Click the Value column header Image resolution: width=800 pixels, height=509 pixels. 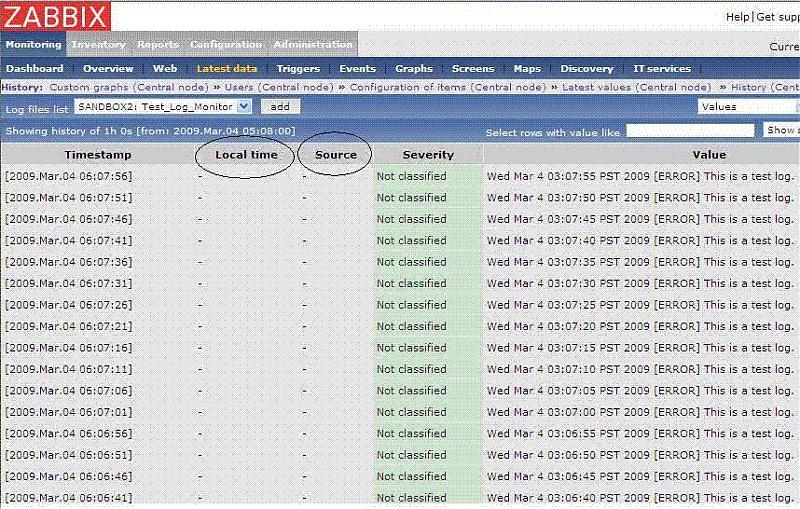click(x=709, y=155)
